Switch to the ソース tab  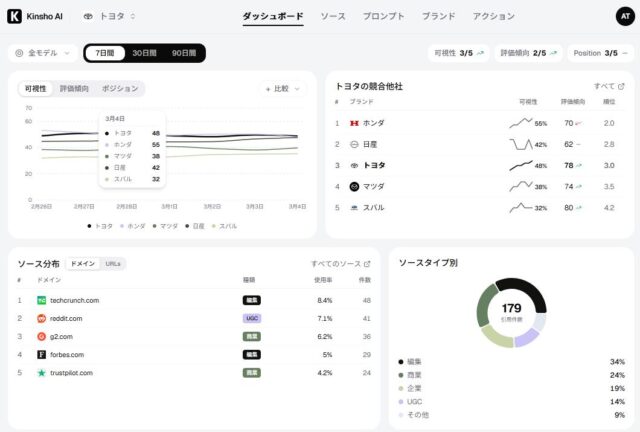[333, 16]
